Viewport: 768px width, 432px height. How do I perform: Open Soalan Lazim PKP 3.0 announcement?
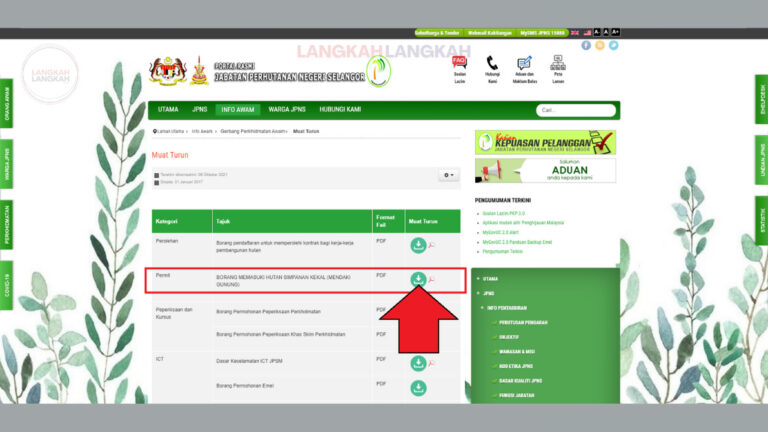tap(504, 214)
